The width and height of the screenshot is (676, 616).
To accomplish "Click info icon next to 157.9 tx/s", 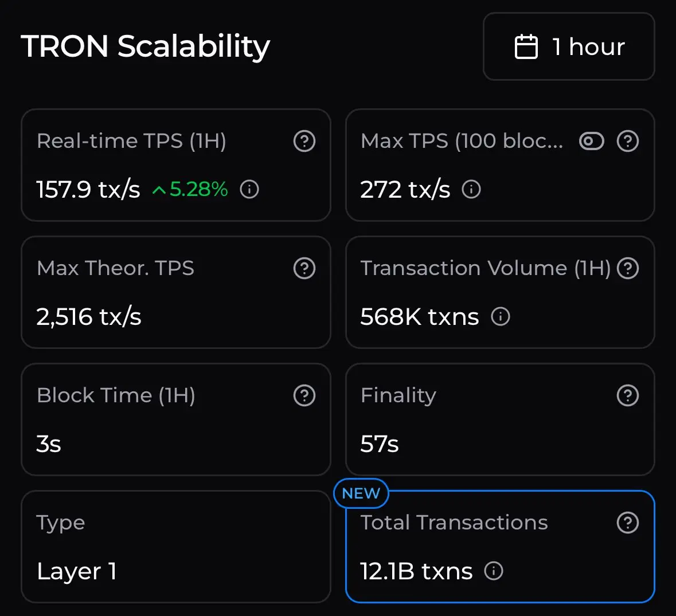I will point(249,189).
